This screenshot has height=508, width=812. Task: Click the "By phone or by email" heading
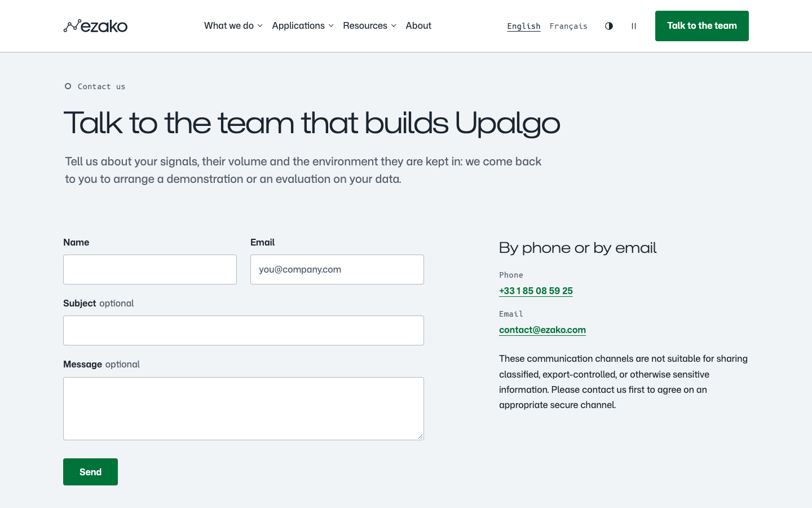[x=578, y=248]
